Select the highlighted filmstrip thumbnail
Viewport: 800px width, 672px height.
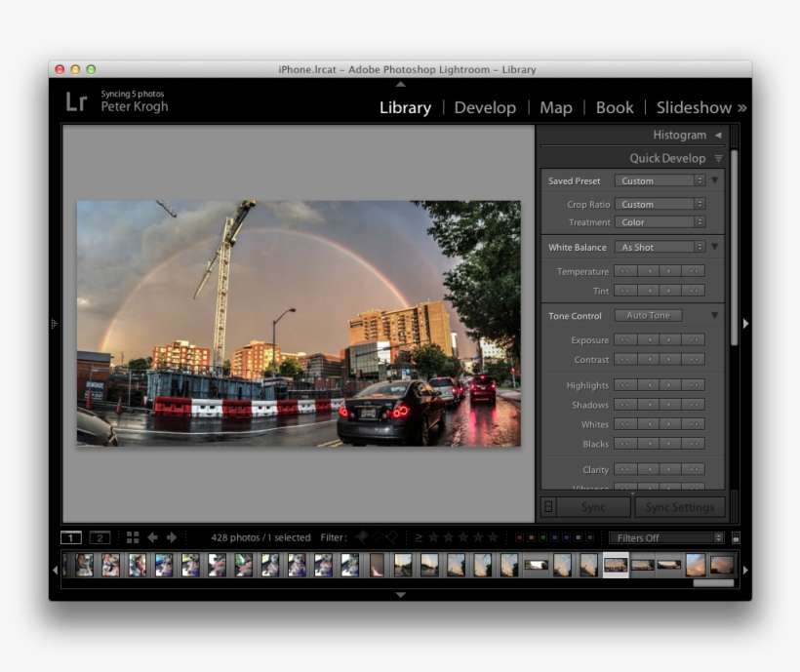(616, 565)
